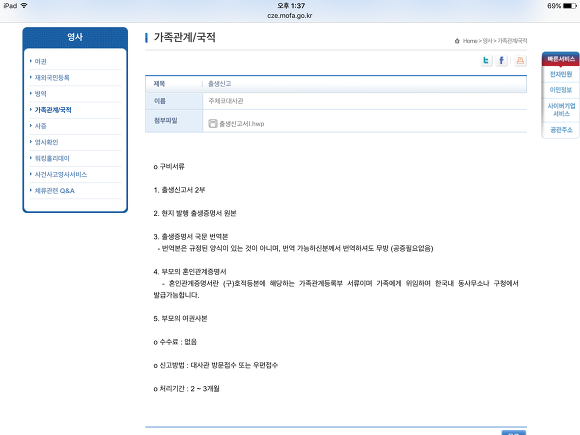
Task: Tap the battery indicator in the status bar
Action: pos(570,6)
